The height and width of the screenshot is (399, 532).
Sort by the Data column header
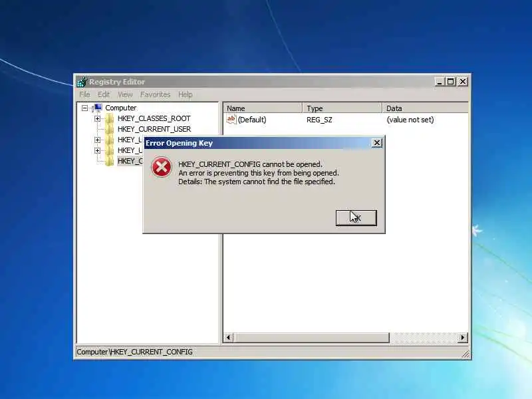pos(426,108)
